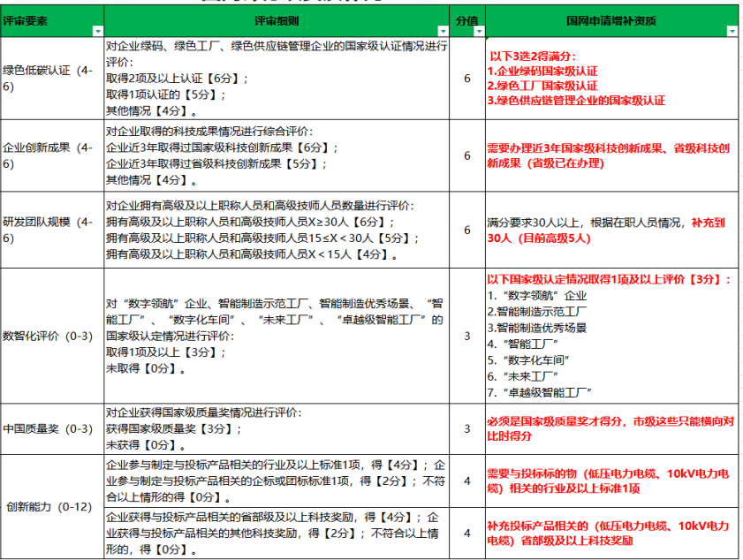Open the 评审要素 column filter dropdown
Image resolution: width=743 pixels, height=560 pixels.
coord(95,31)
